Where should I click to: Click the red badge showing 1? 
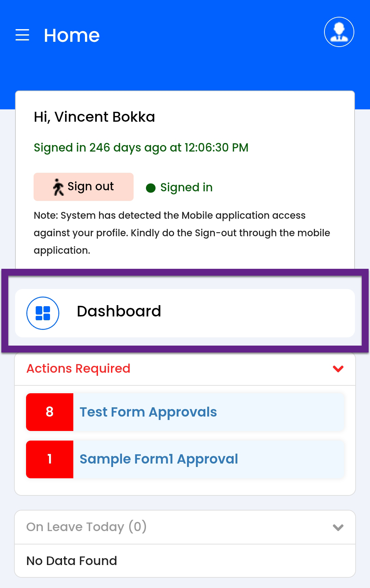[x=50, y=459]
